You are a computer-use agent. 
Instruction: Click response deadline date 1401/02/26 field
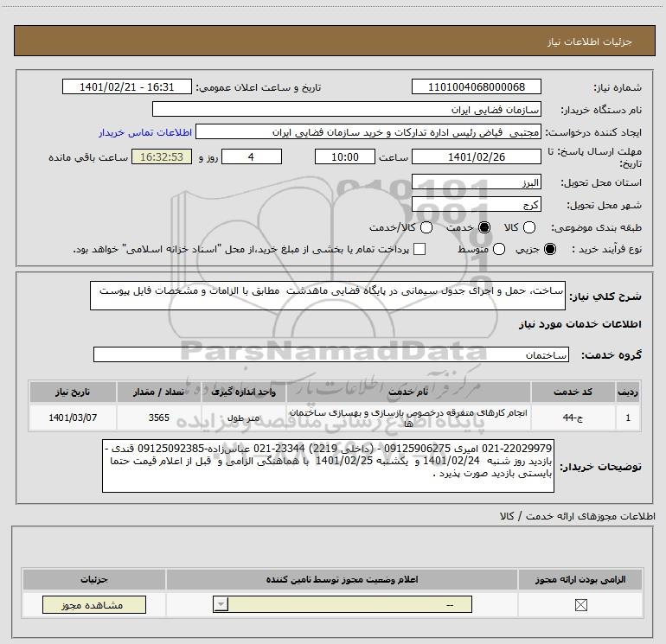click(x=476, y=156)
